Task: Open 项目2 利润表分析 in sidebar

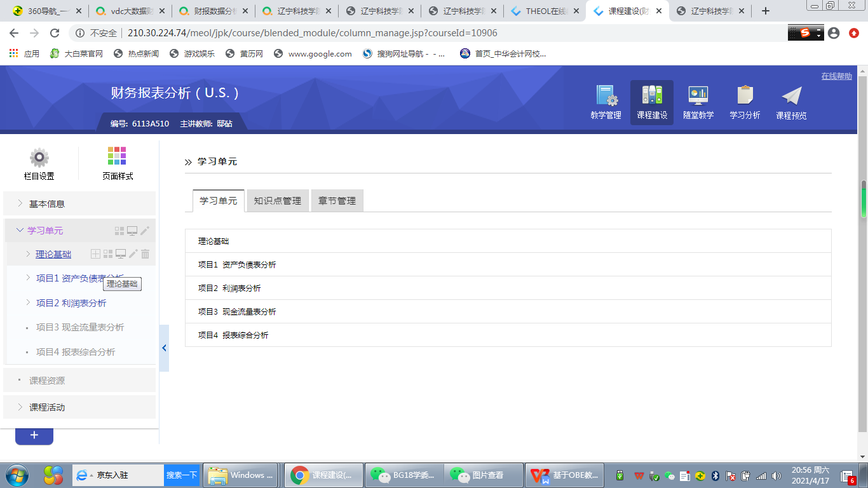Action: (71, 303)
